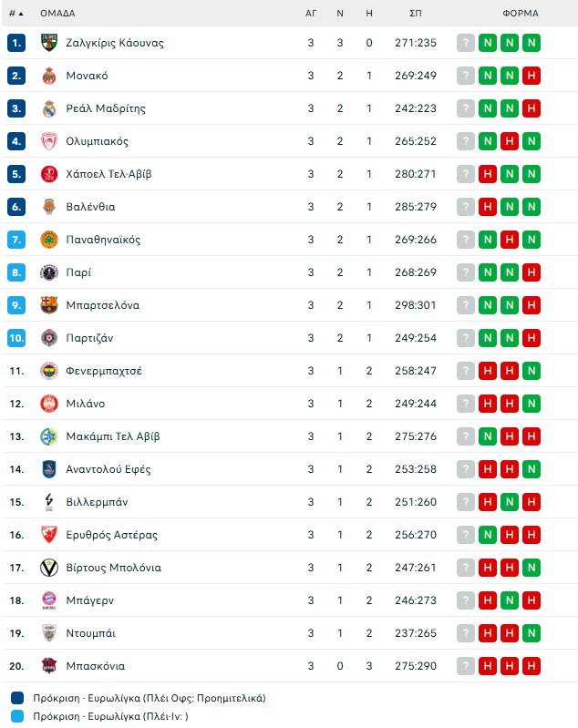This screenshot has width=578, height=728.
Task: Click the Maccabi Tel Aviv logo
Action: coord(49,436)
